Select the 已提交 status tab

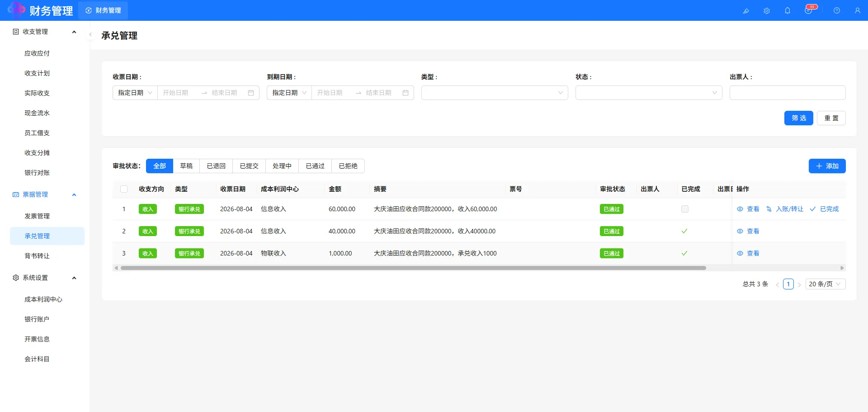tap(249, 166)
